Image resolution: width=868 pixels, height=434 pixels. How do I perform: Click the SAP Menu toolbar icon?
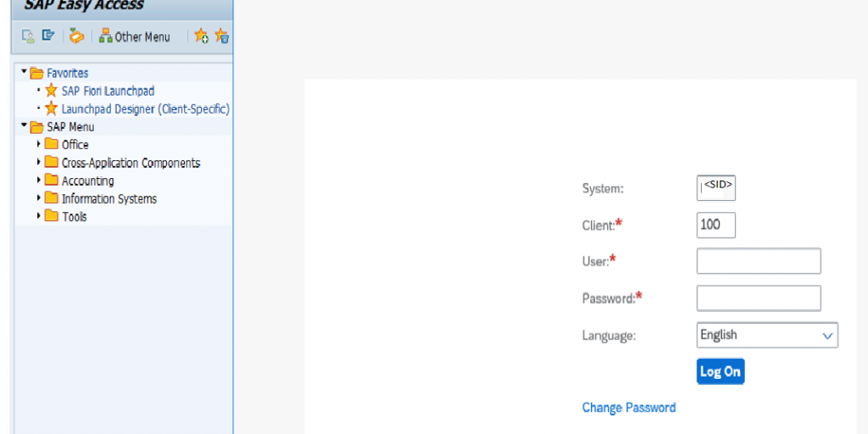point(48,36)
